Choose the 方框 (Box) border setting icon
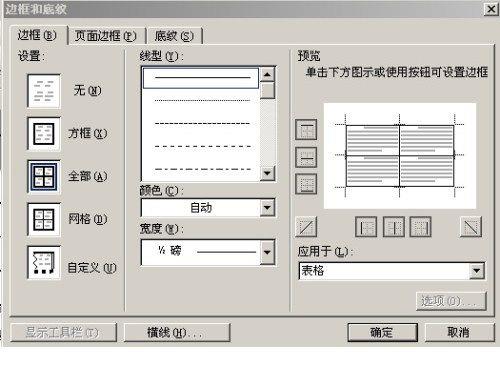 (44, 133)
